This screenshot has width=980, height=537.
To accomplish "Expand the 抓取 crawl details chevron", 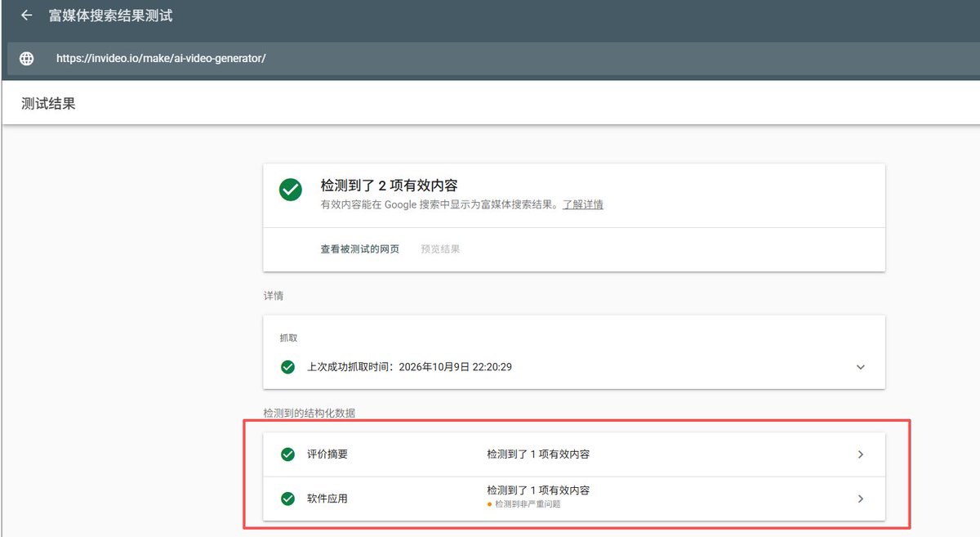I will point(860,367).
